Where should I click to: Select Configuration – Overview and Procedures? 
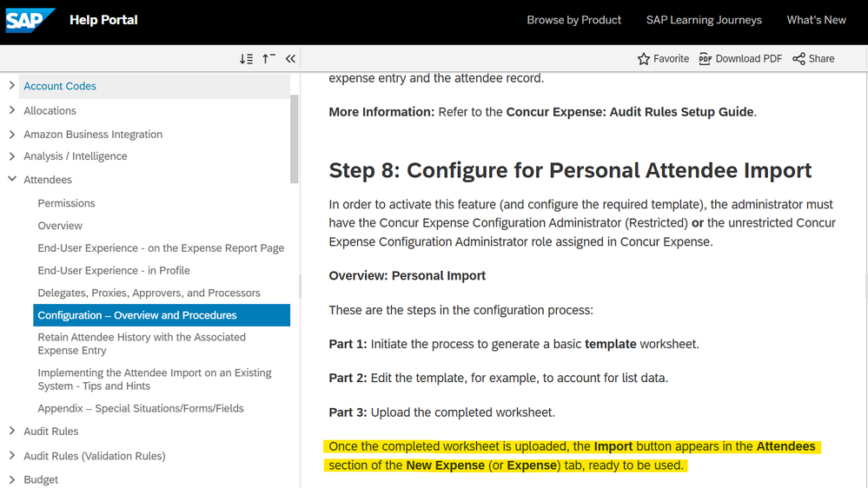(x=162, y=315)
